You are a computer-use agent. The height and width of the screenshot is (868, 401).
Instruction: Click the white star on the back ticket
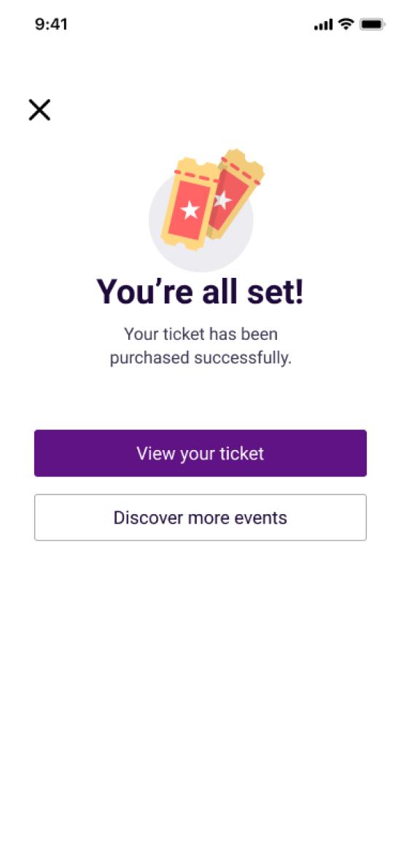[x=222, y=200]
